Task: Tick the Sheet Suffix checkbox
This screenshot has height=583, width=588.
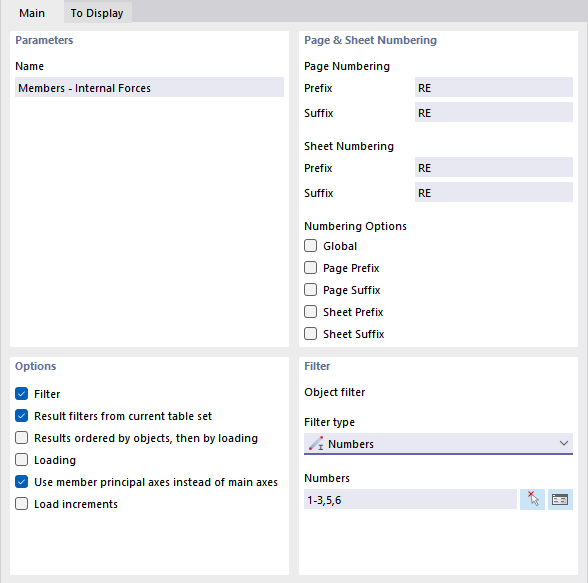Action: pyautogui.click(x=310, y=334)
